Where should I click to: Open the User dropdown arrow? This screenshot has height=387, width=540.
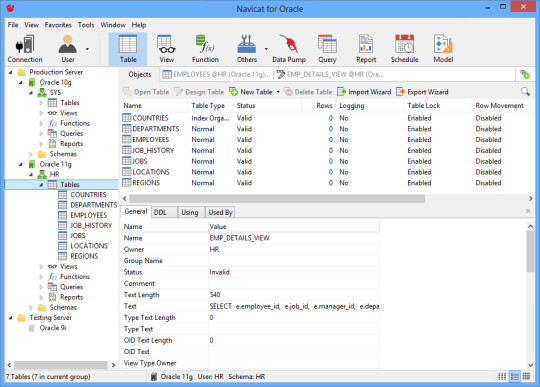tap(87, 49)
